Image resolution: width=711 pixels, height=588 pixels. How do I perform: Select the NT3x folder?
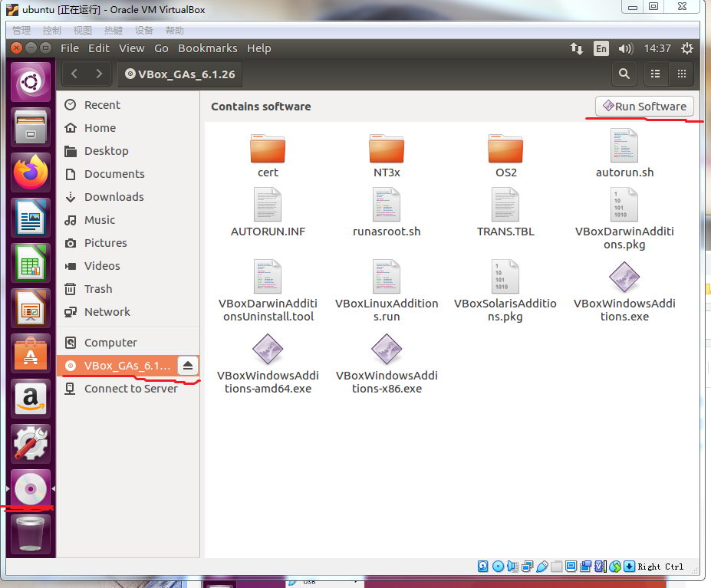(387, 156)
